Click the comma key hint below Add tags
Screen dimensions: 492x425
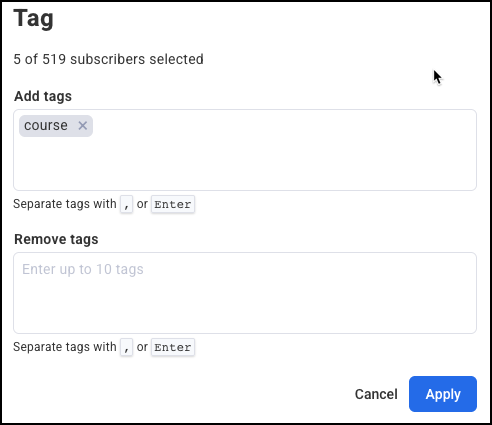click(x=126, y=204)
